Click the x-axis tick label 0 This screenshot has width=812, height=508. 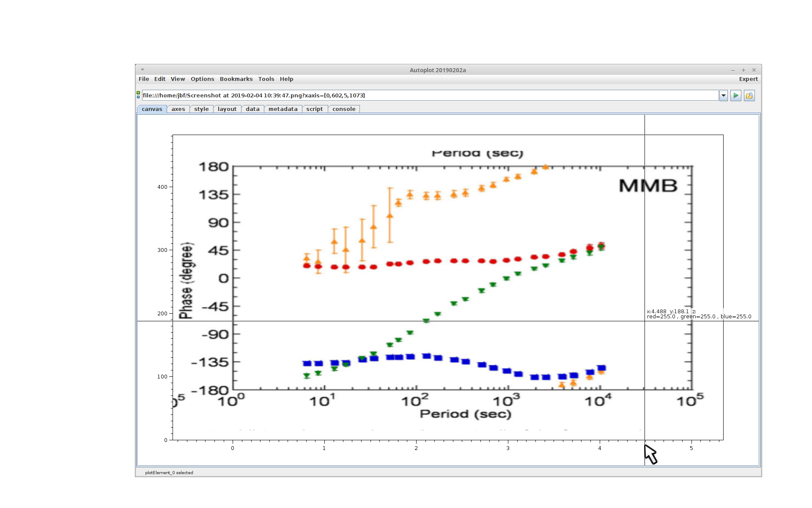tap(233, 448)
